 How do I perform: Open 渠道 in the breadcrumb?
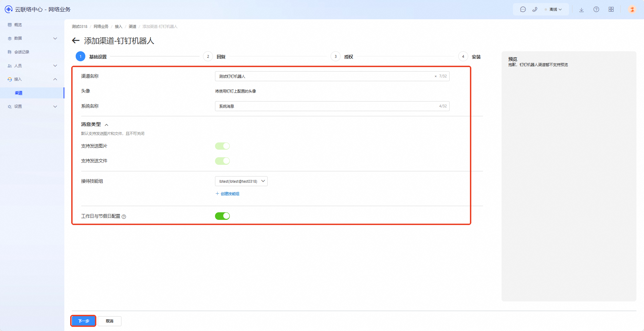(132, 26)
